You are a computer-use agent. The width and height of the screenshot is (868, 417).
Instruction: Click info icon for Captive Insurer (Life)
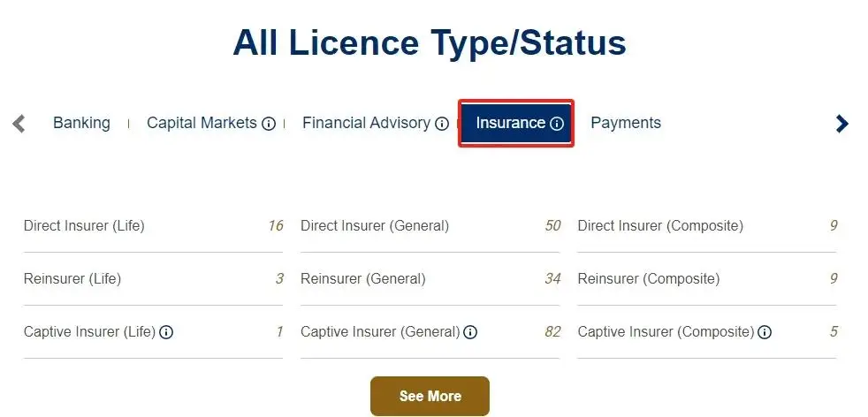[166, 332]
